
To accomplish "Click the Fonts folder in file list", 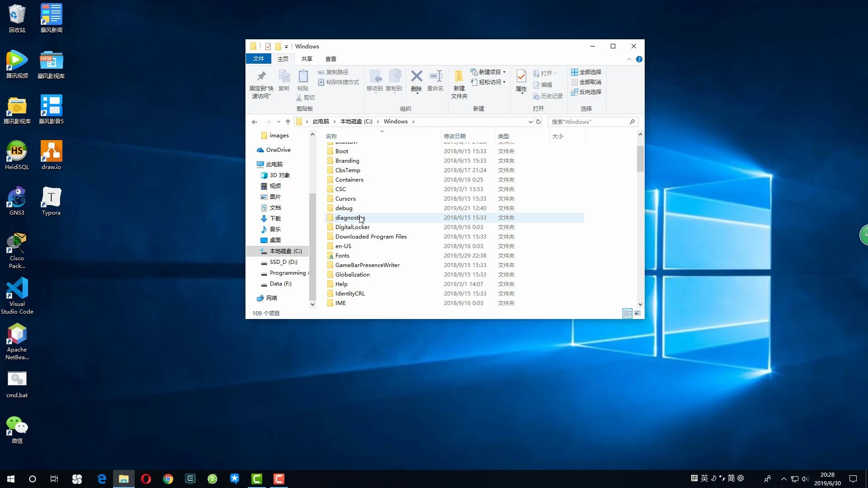I will click(x=343, y=256).
